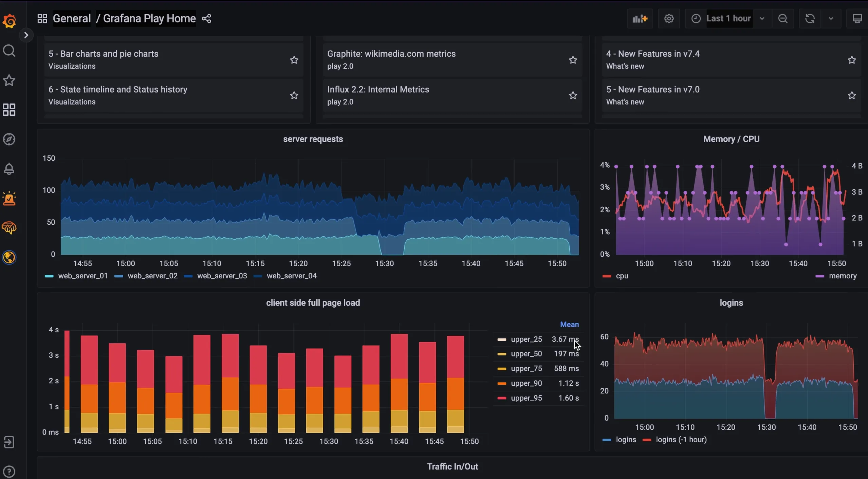The width and height of the screenshot is (868, 479).
Task: Open Explore using the compass icon
Action: (x=9, y=139)
